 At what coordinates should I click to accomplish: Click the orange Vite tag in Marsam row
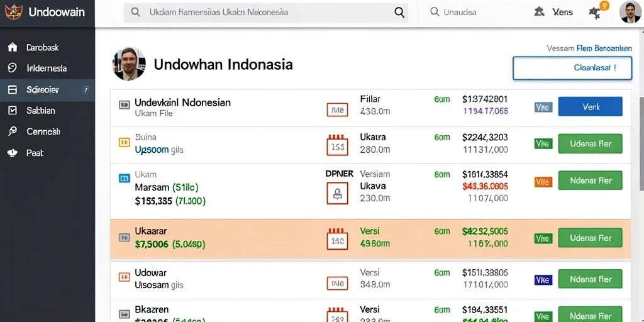click(x=543, y=182)
